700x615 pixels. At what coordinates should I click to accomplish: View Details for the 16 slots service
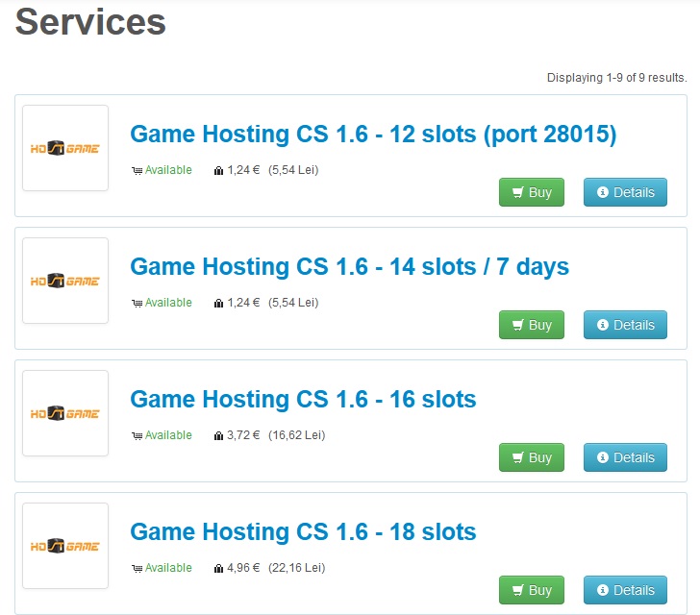click(625, 457)
